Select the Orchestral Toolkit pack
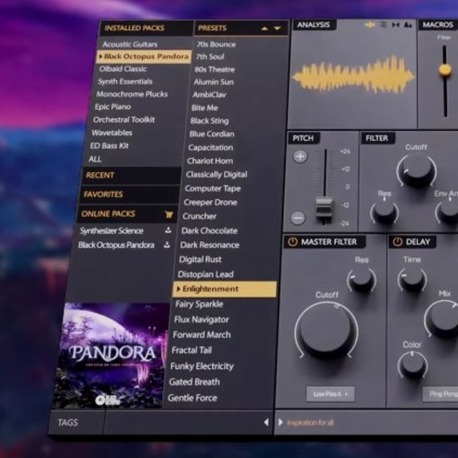The width and height of the screenshot is (458, 458). point(124,120)
